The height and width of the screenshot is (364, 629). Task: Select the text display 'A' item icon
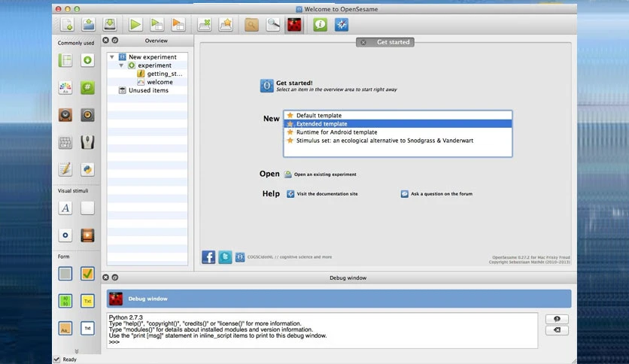tap(65, 208)
